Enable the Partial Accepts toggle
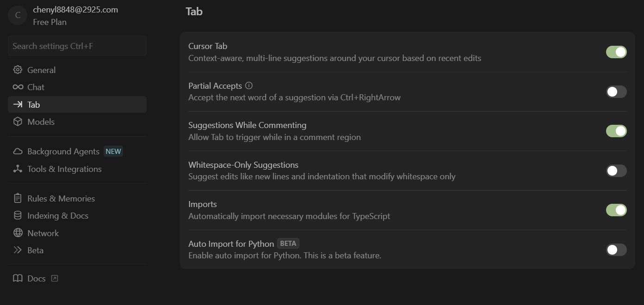This screenshot has height=305, width=644. (x=616, y=91)
